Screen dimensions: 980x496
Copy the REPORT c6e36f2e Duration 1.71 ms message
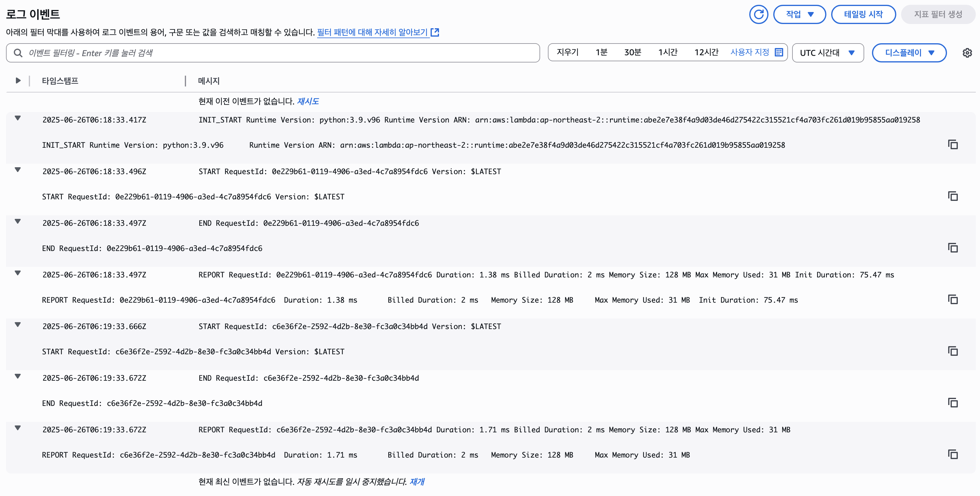[x=953, y=455]
